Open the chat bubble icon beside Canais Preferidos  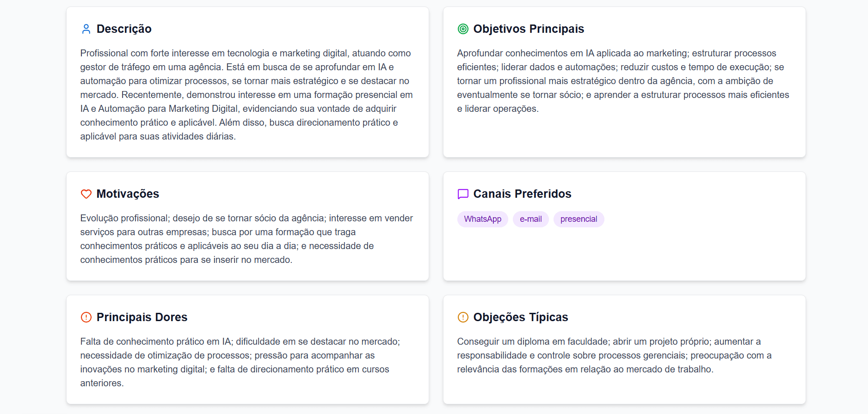pos(462,194)
